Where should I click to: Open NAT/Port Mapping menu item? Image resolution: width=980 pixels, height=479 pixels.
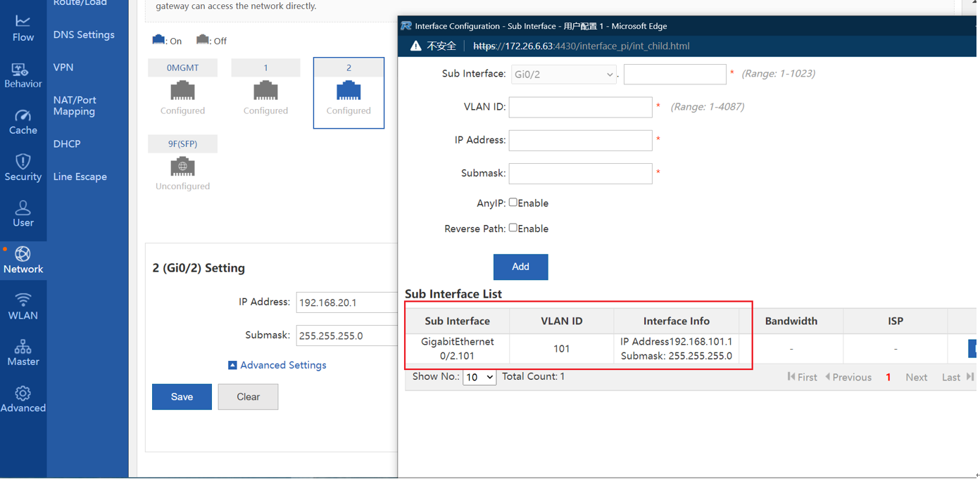coord(75,106)
